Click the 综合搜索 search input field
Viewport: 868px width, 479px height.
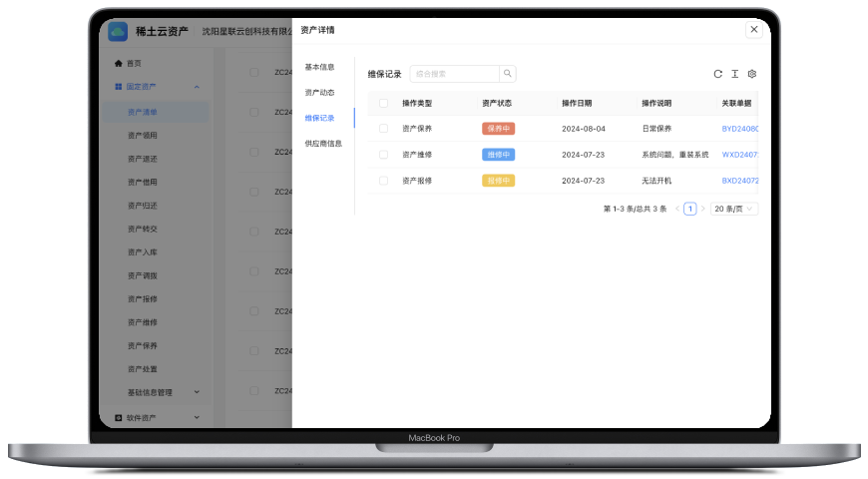coord(454,74)
